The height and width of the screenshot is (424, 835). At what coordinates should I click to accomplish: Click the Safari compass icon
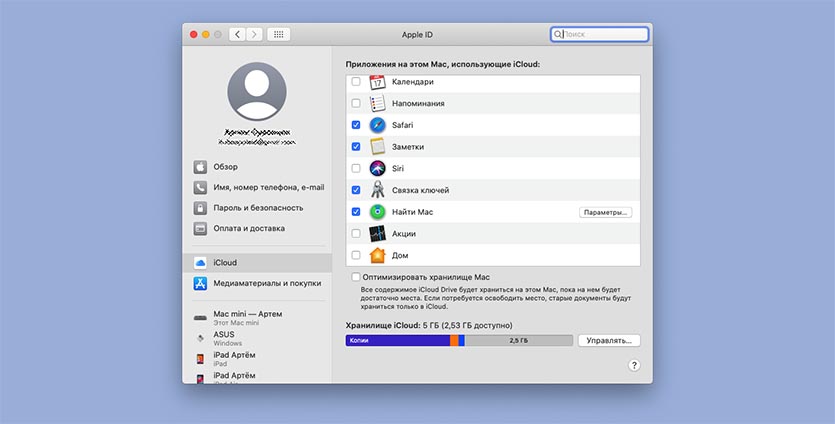377,125
